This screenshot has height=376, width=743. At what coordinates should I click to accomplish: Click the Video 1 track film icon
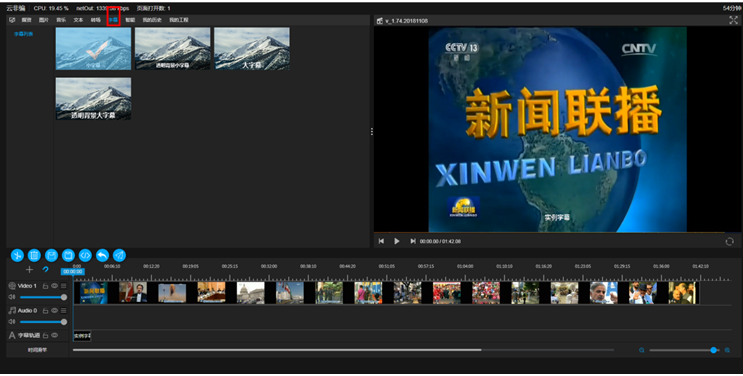[x=12, y=286]
